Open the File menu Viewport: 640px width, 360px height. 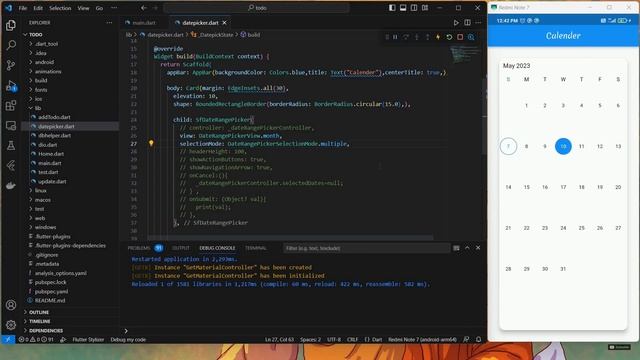pyautogui.click(x=23, y=8)
